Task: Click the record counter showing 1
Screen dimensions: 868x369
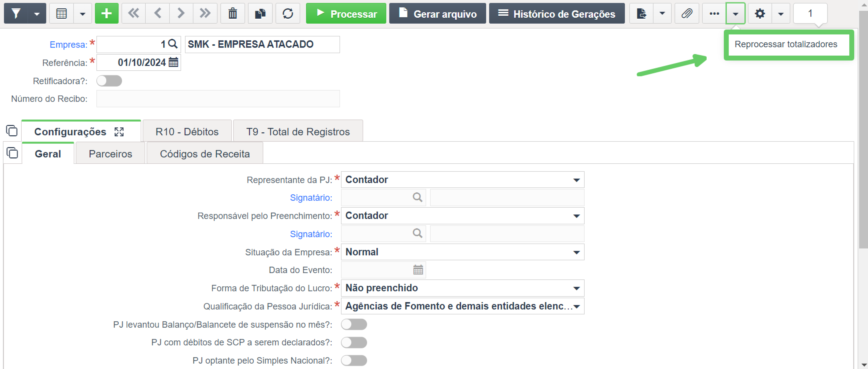Action: pos(810,14)
